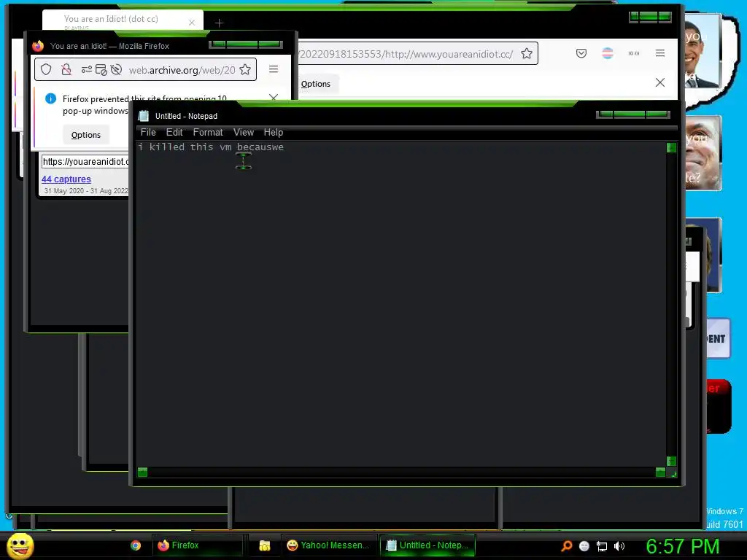
Task: Bookmark the web.archive.org page with the star
Action: [x=245, y=69]
